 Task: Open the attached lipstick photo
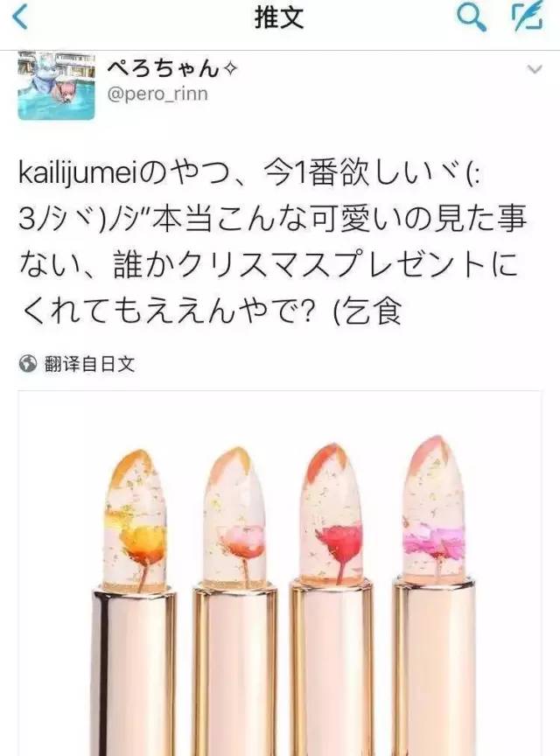[280, 573]
